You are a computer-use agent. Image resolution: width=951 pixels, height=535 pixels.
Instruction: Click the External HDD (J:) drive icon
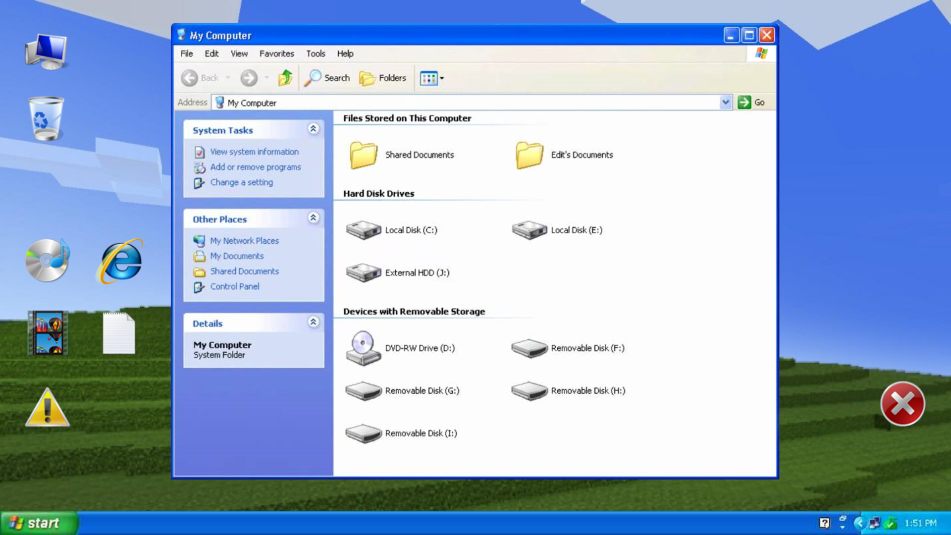pyautogui.click(x=364, y=273)
